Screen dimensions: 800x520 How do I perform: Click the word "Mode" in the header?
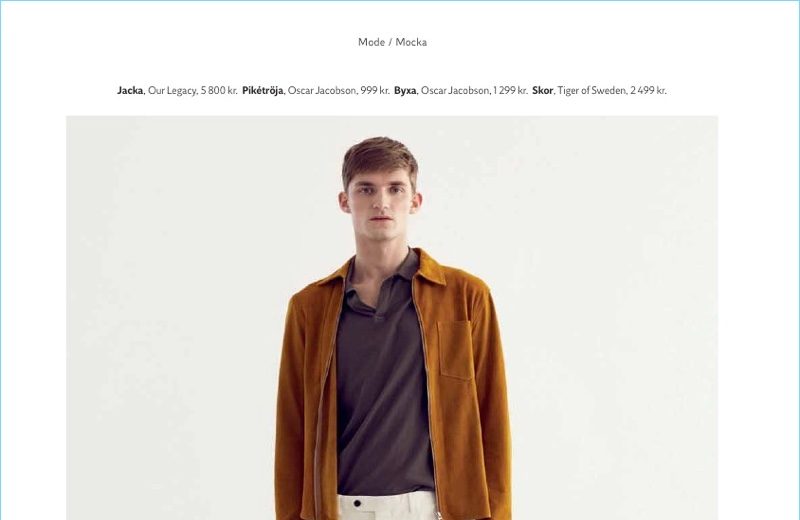pyautogui.click(x=371, y=42)
